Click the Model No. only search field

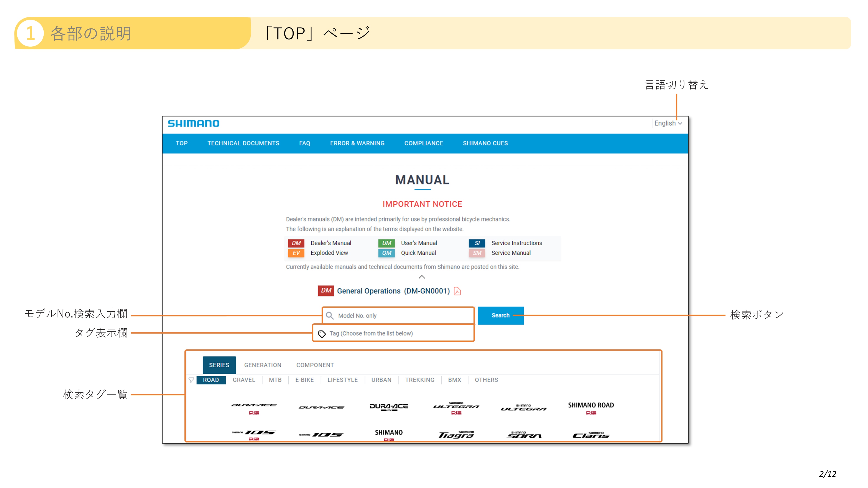tap(398, 316)
